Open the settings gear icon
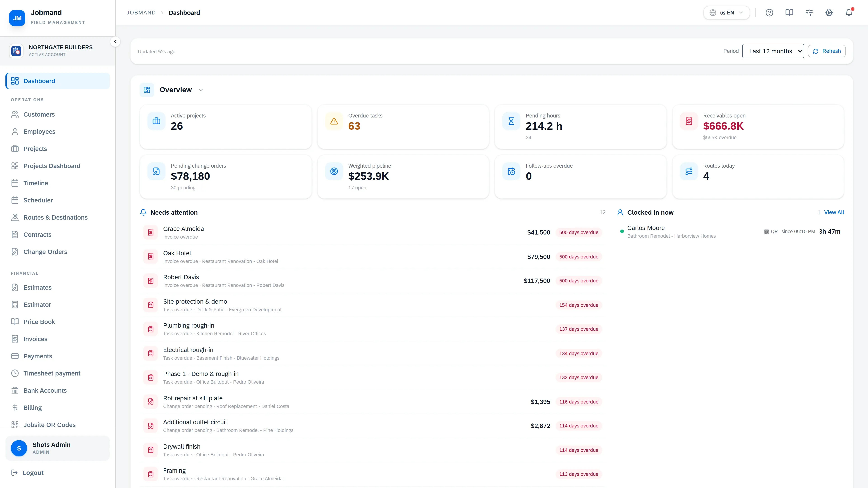The height and width of the screenshot is (488, 868). (x=829, y=13)
